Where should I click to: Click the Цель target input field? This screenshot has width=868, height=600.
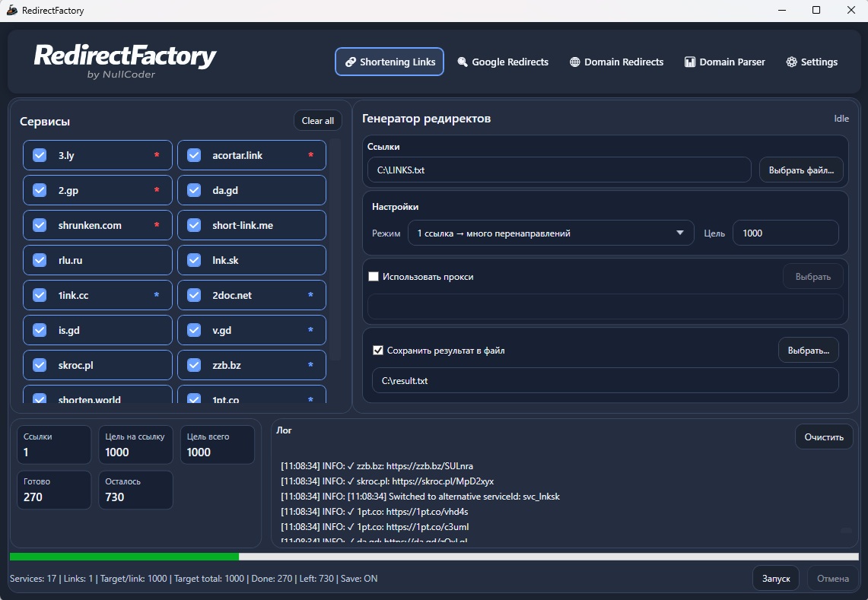pyautogui.click(x=785, y=233)
